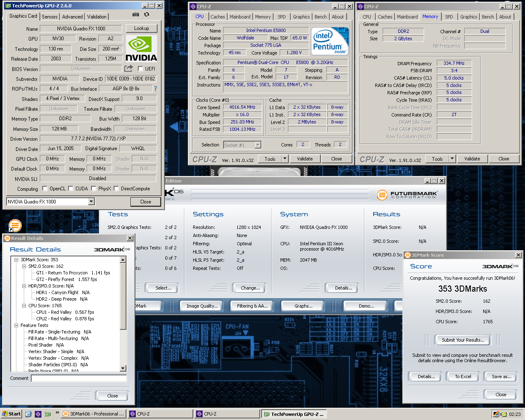Click the Demo... button

[x=366, y=306]
